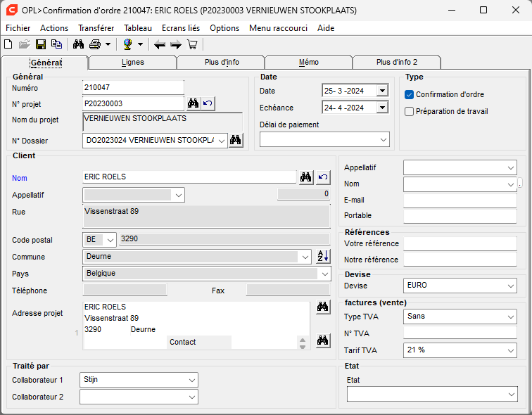Open the contact Nom dropdown
Screen dimensions: 532x415
pyautogui.click(x=511, y=184)
